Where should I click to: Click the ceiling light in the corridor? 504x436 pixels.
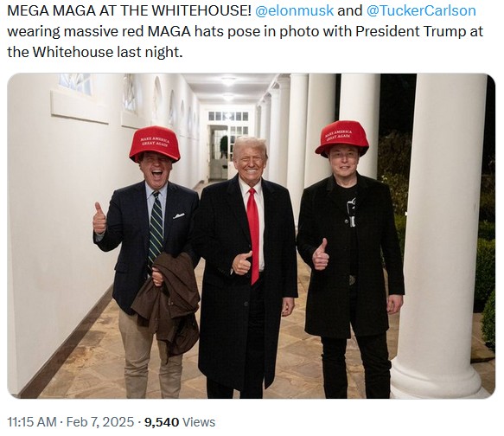pos(228,80)
